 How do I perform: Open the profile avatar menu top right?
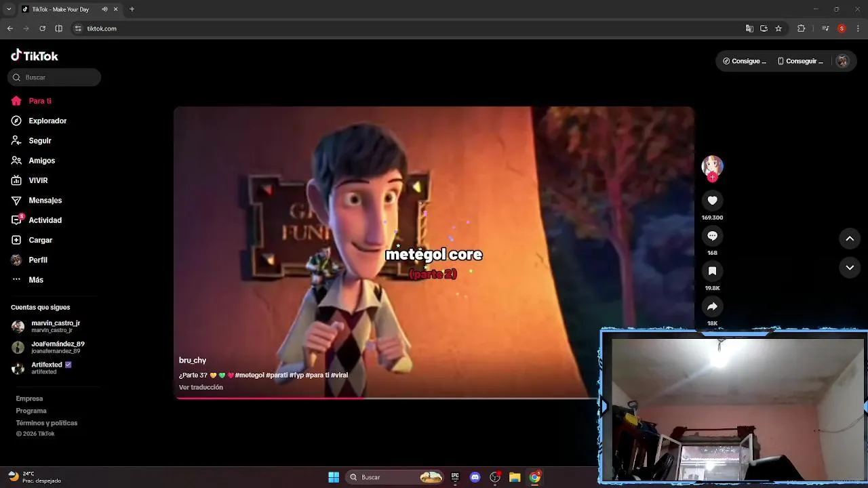pos(842,61)
